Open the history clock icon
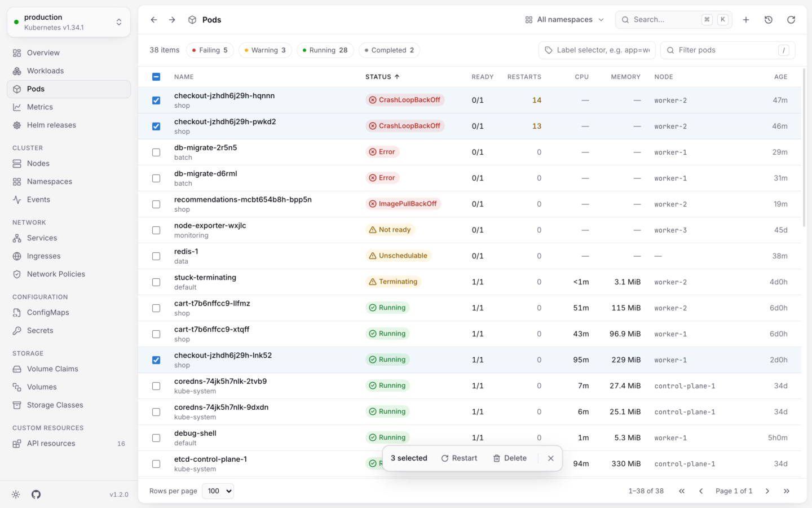812x508 pixels. click(769, 20)
